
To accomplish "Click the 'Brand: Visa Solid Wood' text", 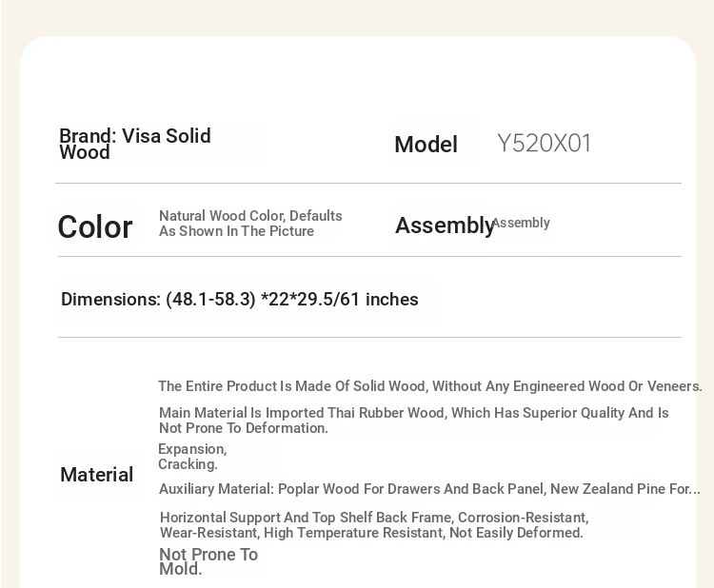I will click(x=135, y=144).
